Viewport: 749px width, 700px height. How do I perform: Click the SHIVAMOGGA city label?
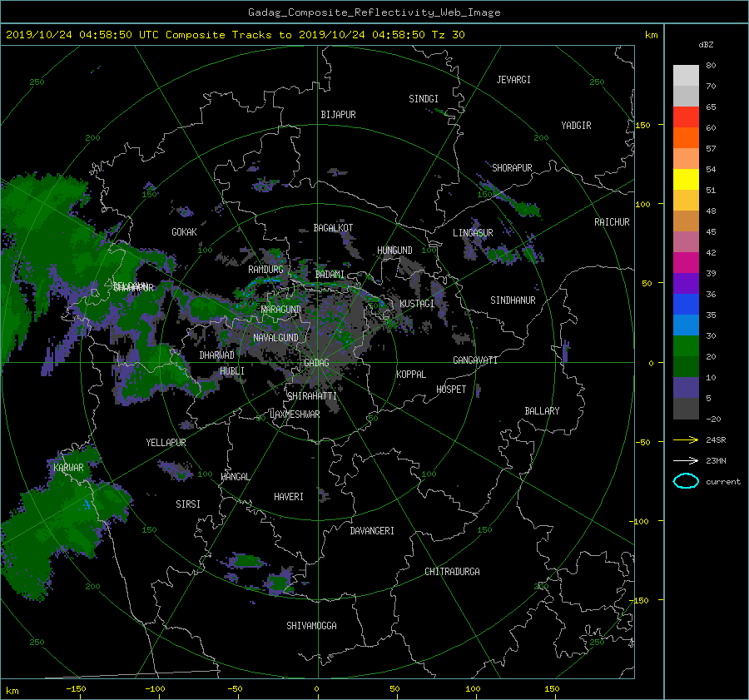[311, 626]
